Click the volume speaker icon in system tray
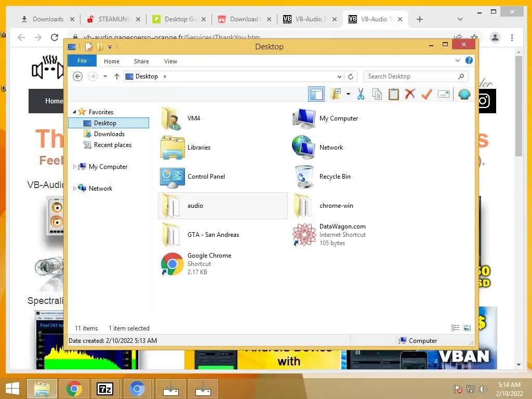The width and height of the screenshot is (532, 399). 483,389
